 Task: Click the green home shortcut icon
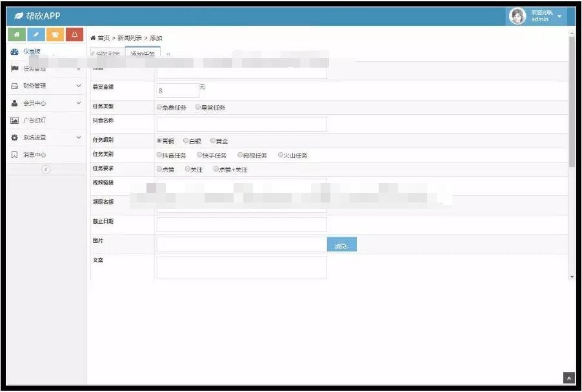click(x=16, y=34)
